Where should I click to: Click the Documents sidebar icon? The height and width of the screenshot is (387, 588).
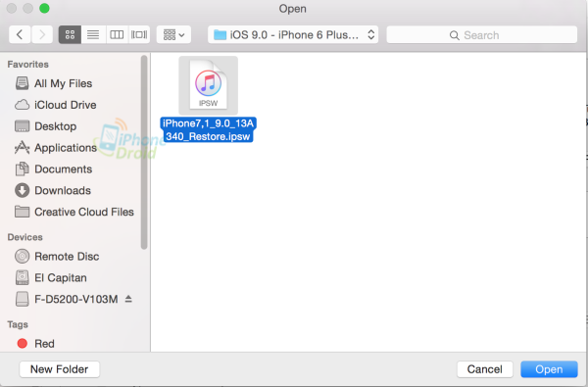coord(22,169)
